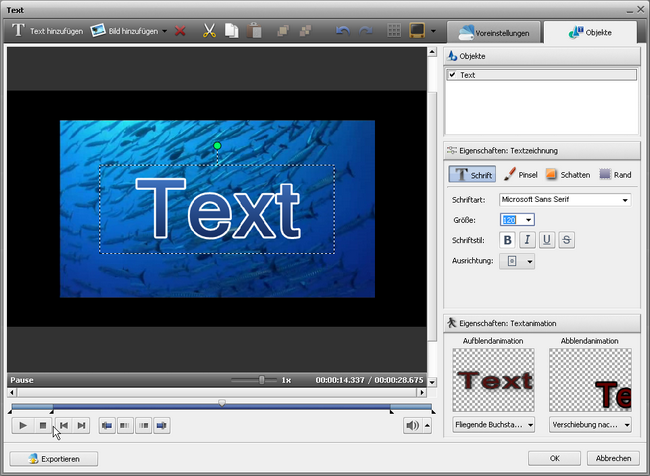Click the Ausrichtung alignment icon
Viewport: 650px width, 476px height.
coord(512,261)
